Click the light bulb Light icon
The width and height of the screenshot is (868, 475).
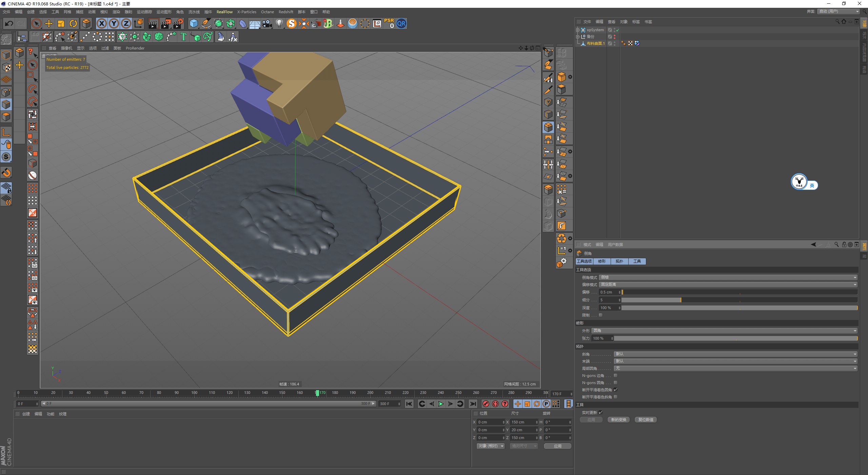pyautogui.click(x=279, y=23)
